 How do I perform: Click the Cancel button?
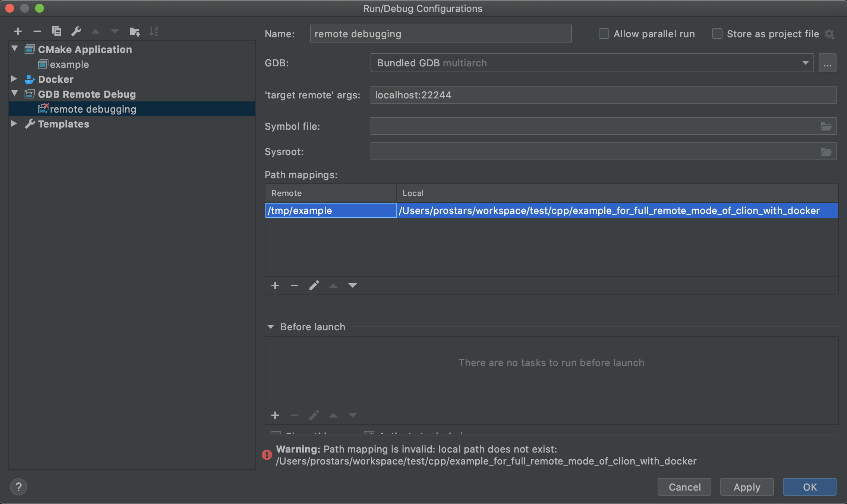click(x=684, y=487)
